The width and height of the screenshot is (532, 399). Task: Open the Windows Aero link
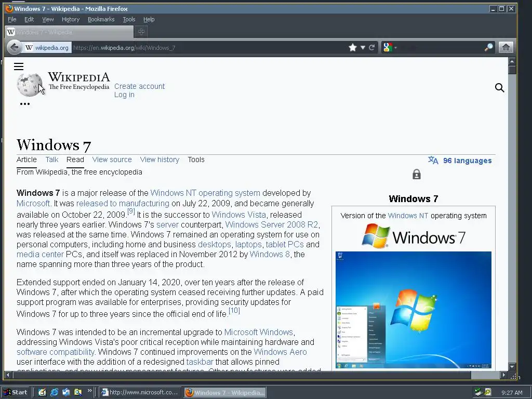point(280,352)
